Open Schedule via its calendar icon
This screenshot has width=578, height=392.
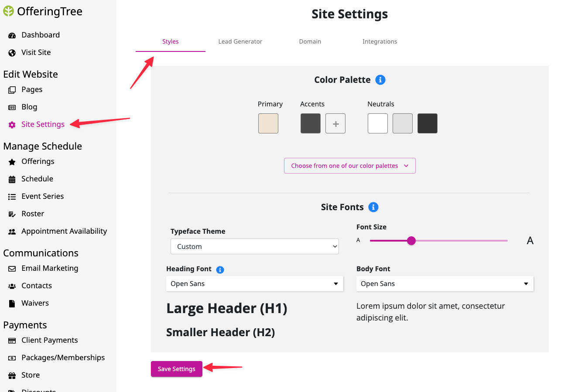(x=12, y=179)
